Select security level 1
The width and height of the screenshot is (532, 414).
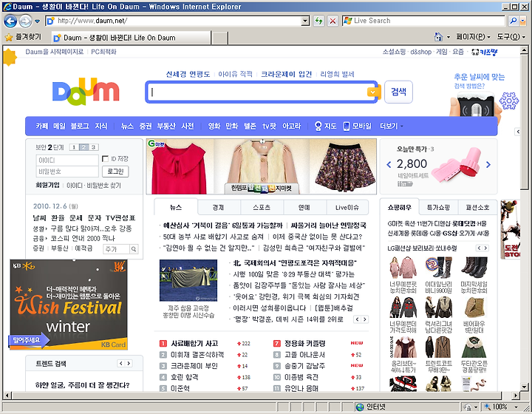click(74, 147)
